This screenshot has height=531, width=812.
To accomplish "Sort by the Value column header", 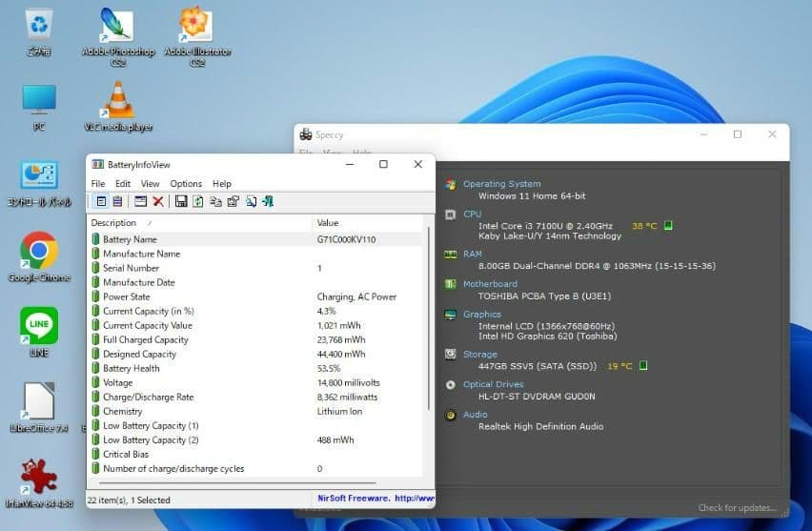I will 369,223.
